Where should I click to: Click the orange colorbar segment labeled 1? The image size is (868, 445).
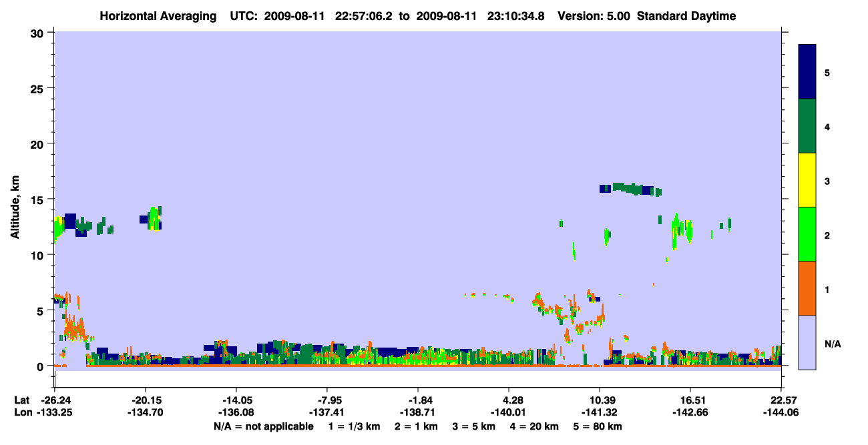[x=807, y=288]
